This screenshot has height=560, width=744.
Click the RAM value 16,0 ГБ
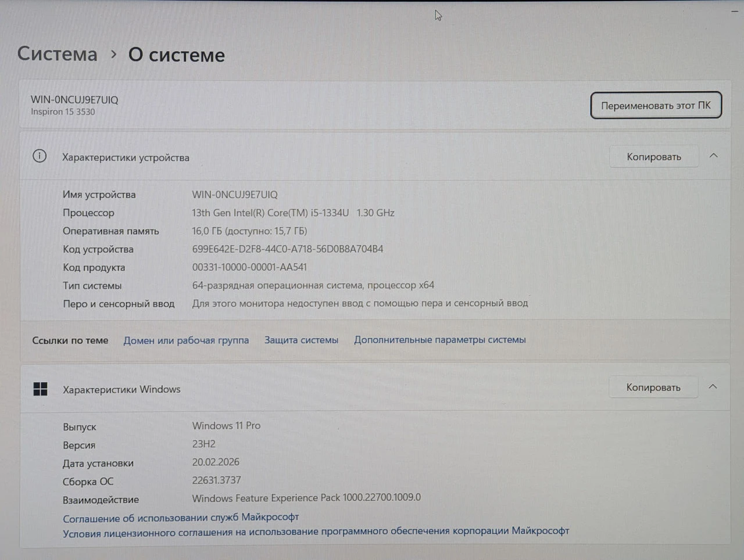pos(249,231)
